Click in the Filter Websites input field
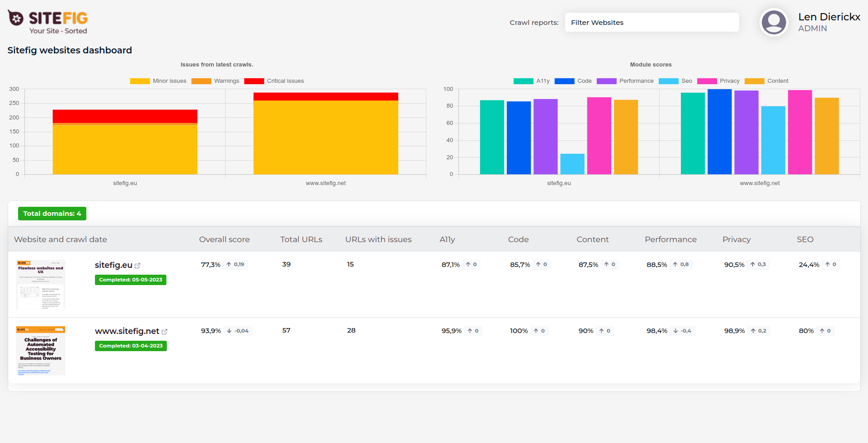 point(652,22)
